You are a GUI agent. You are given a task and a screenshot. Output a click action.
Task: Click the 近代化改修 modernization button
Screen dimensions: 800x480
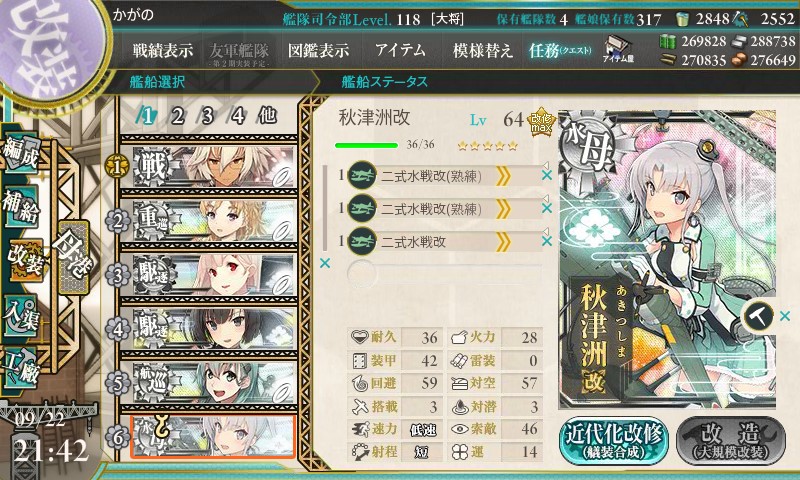pos(614,441)
